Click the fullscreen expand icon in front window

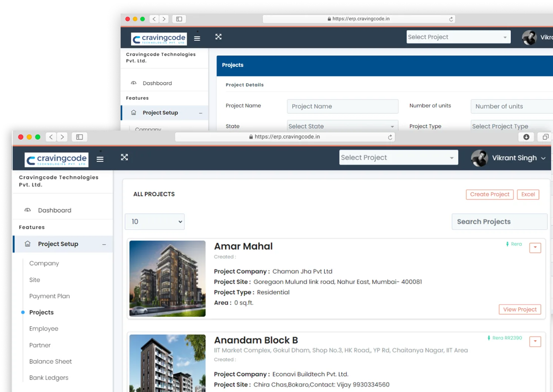124,157
